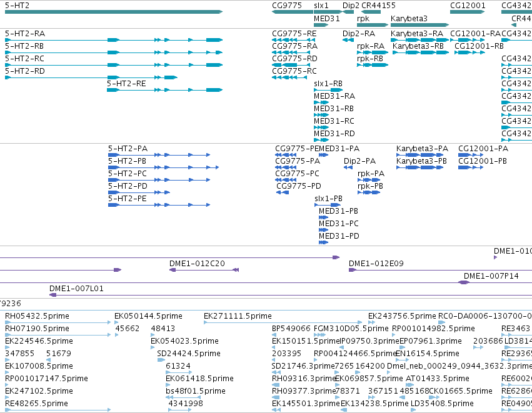
Task: Click the CG9775-RC transcript label
Action: point(294,71)
